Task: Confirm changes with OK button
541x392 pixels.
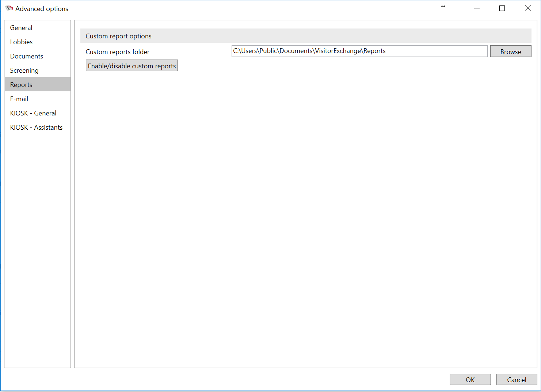Action: (470, 380)
